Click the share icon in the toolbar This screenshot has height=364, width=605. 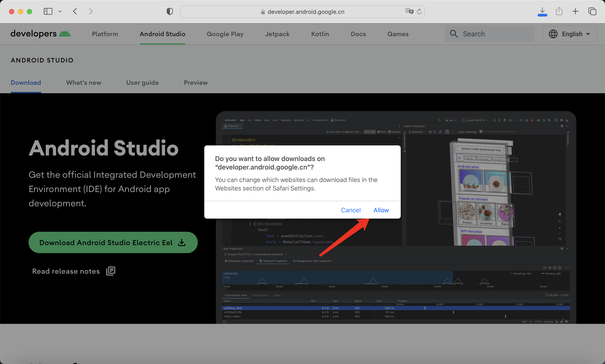[x=559, y=11]
